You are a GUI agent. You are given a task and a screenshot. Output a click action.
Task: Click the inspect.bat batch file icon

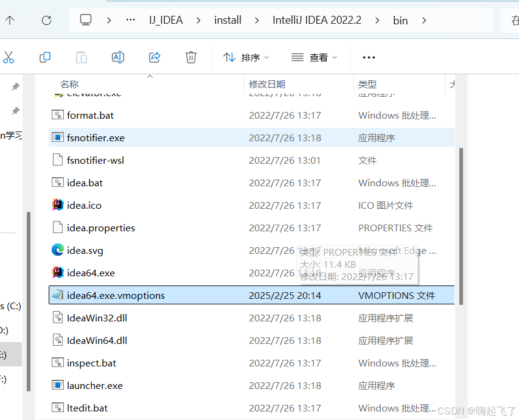(58, 362)
